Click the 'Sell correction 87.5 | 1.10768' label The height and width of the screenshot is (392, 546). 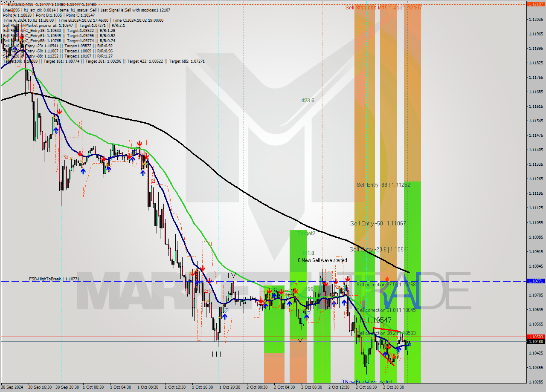[386, 284]
